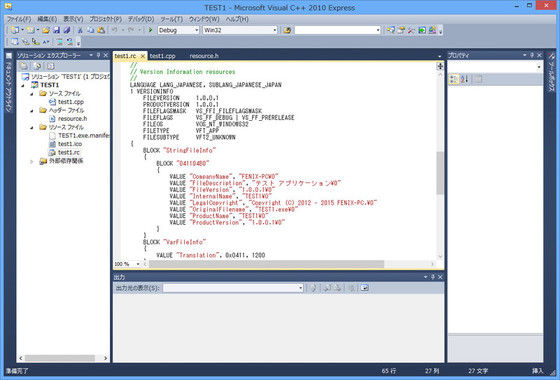Open the ウィンドウ(W) menu
This screenshot has width=560, height=380.
coord(204,19)
